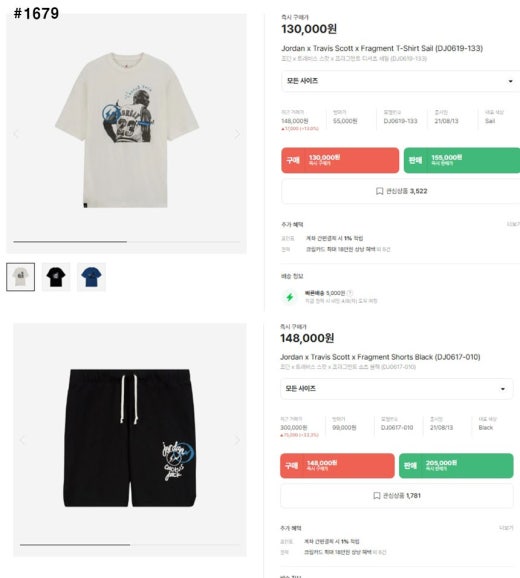The height and width of the screenshot is (578, 520).
Task: Click bookmark icon with 1,781 count
Action: (377, 495)
